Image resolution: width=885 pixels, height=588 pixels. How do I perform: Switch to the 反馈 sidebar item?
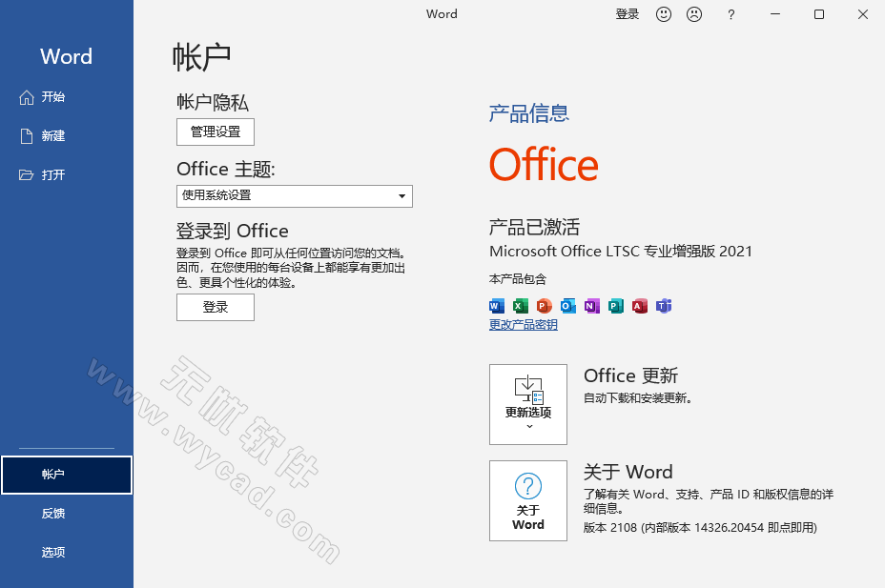(x=52, y=514)
